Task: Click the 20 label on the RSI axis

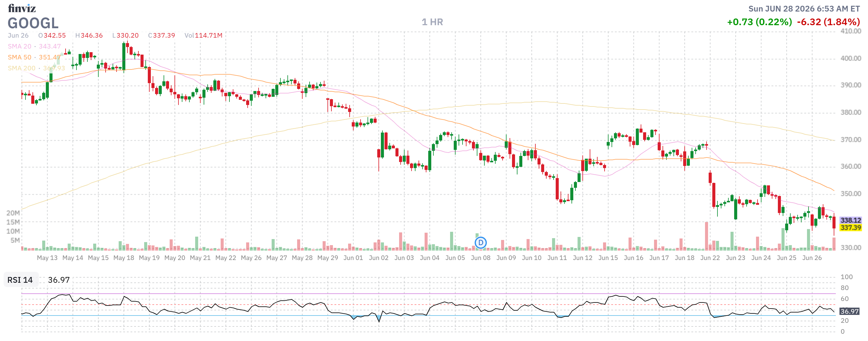Action: click(x=844, y=320)
